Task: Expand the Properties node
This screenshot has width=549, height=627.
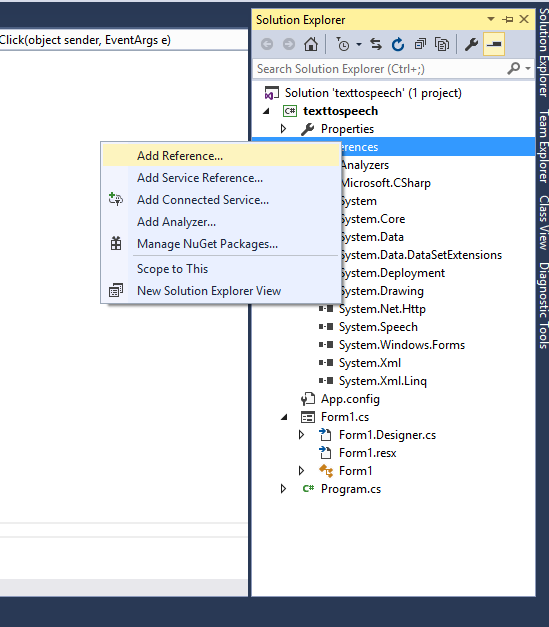Action: coord(283,129)
